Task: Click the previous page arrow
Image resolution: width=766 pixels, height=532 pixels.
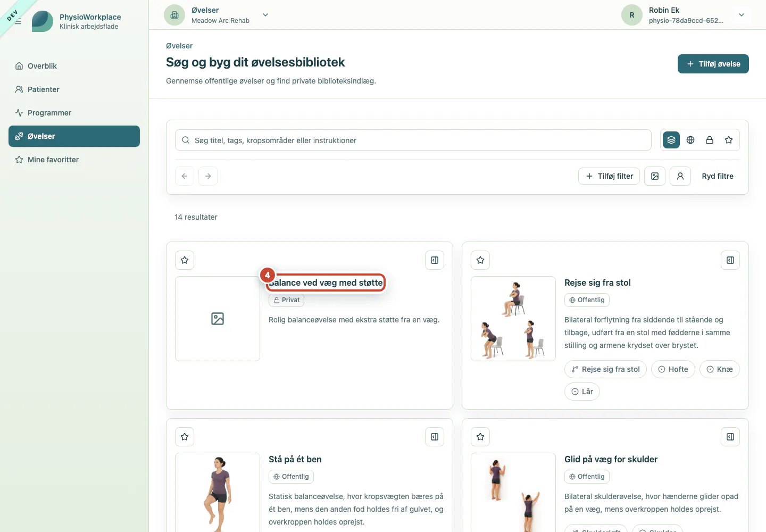Action: tap(185, 176)
